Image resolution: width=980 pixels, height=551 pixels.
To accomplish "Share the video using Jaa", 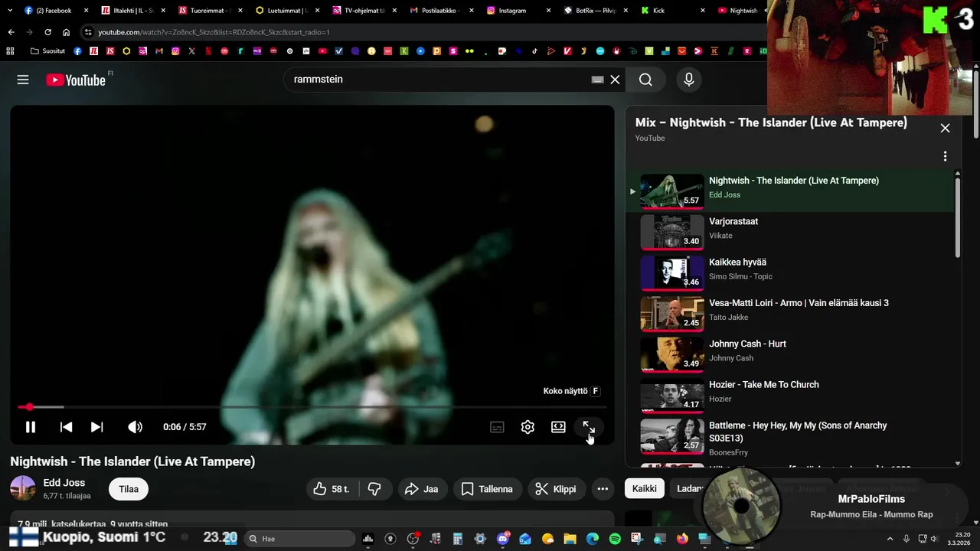I will click(422, 489).
